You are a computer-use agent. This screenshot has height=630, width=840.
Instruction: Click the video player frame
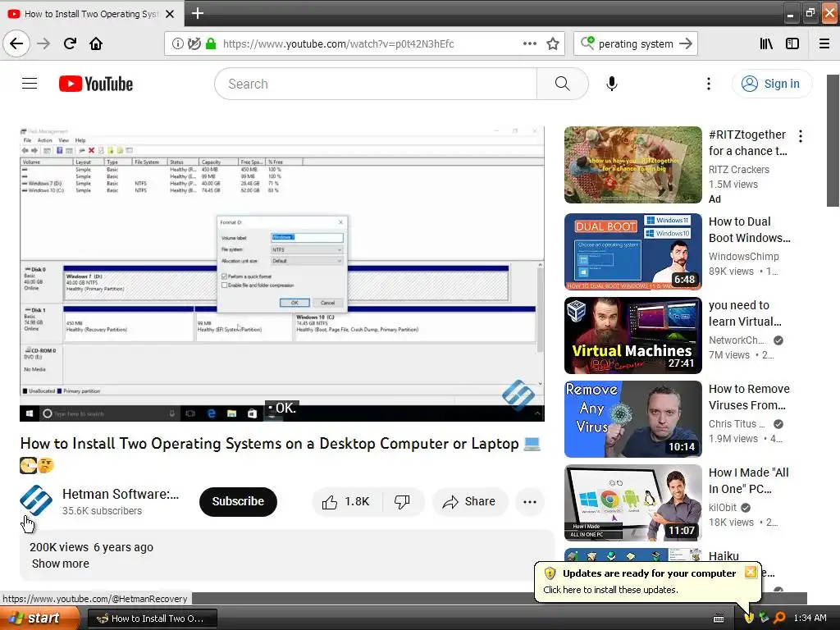click(282, 274)
